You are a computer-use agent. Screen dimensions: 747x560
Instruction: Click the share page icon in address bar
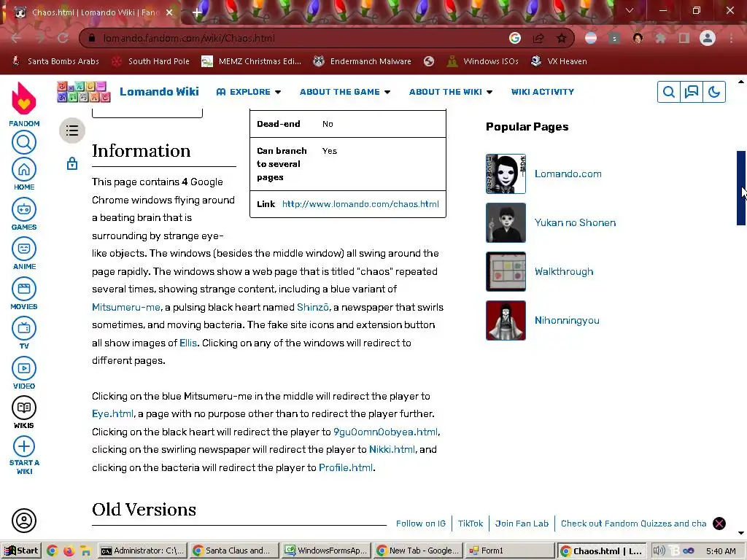[x=538, y=39]
